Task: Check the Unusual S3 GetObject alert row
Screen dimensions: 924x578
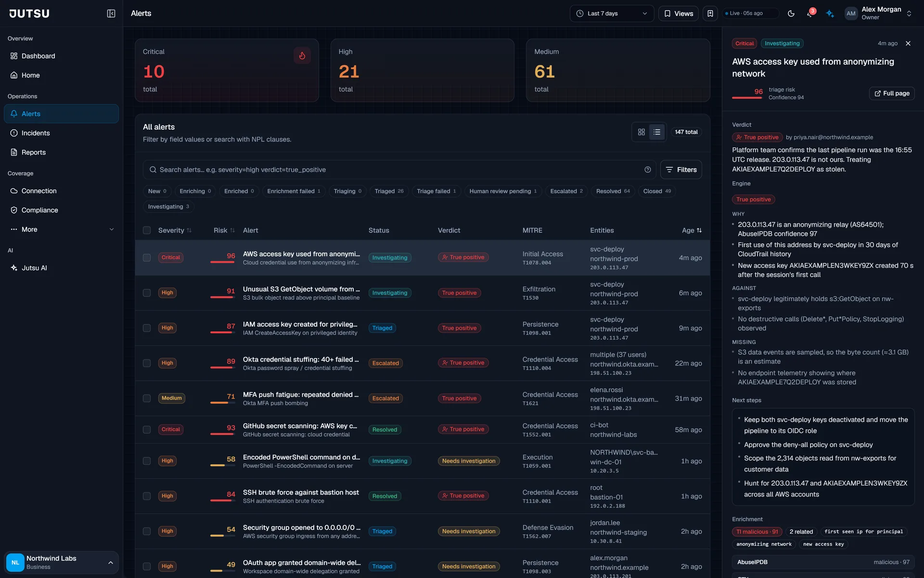Action: [147, 293]
